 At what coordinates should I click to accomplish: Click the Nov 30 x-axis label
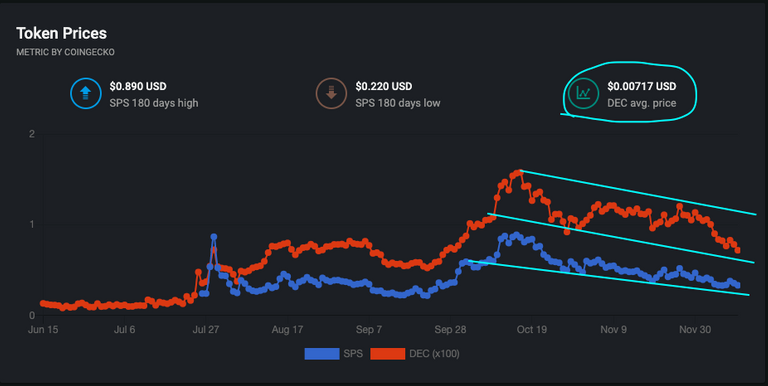695,330
